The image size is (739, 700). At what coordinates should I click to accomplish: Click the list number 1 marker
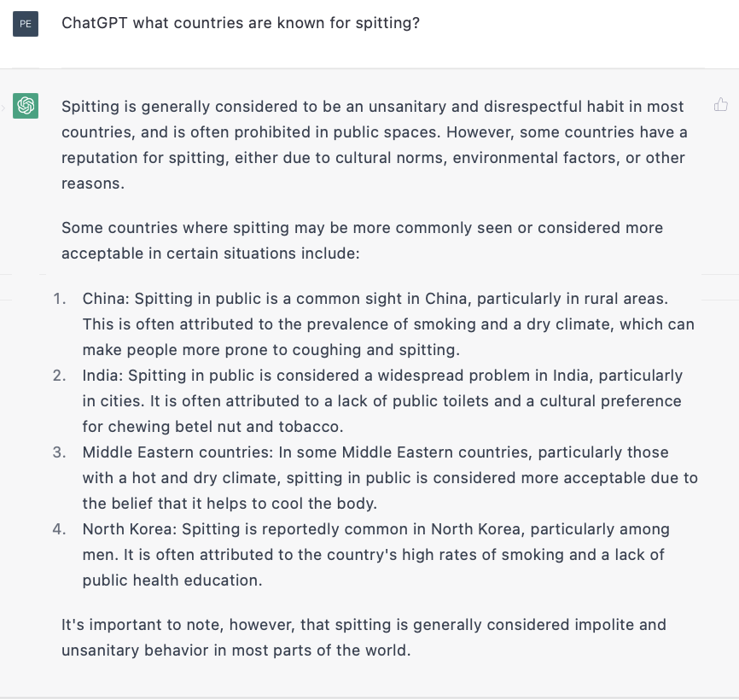[x=60, y=299]
